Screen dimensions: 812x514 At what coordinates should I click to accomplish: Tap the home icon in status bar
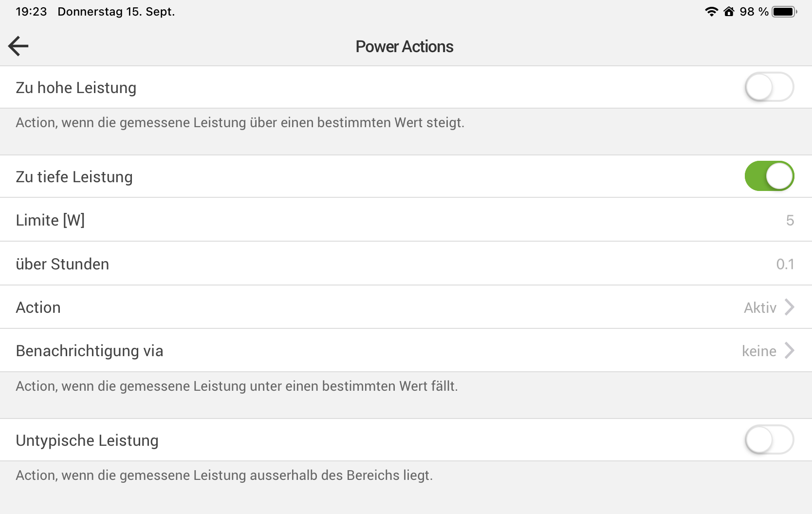(x=729, y=12)
